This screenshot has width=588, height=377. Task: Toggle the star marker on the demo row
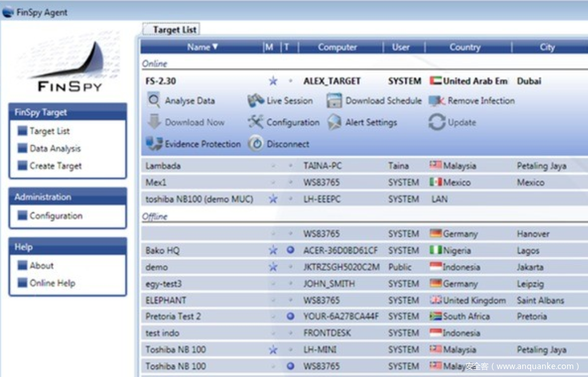click(273, 267)
